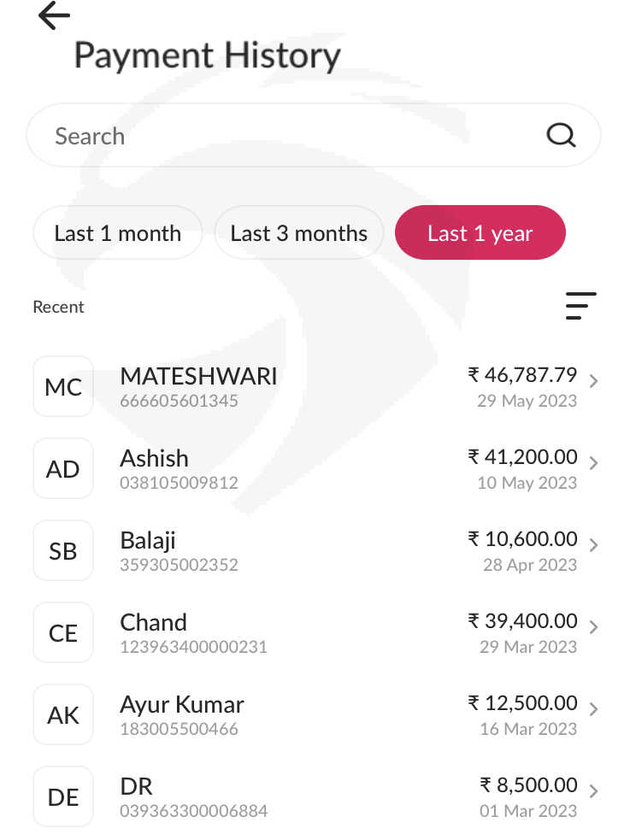636x840 pixels.
Task: Tap the MC avatar for MATESHWARI
Action: click(x=63, y=387)
